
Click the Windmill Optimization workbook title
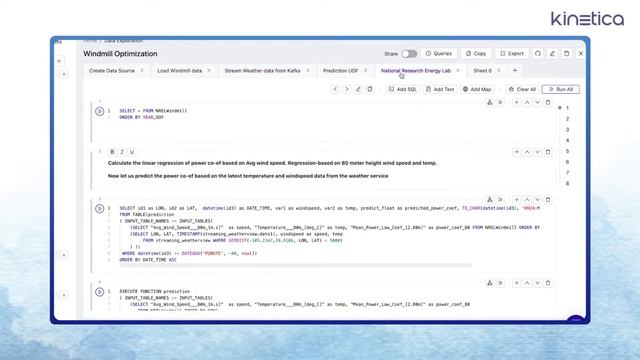(x=120, y=53)
